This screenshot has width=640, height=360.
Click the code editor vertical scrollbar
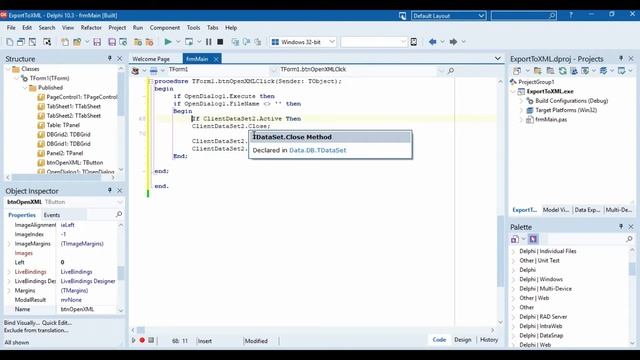tap(500, 251)
